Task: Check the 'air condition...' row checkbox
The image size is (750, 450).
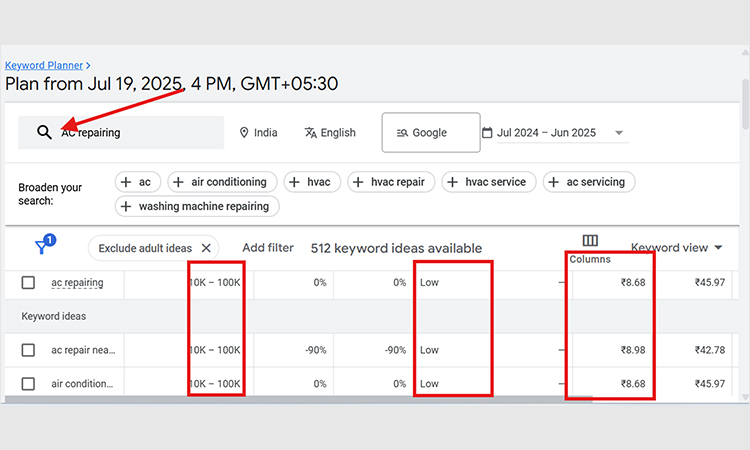Action: point(28,384)
